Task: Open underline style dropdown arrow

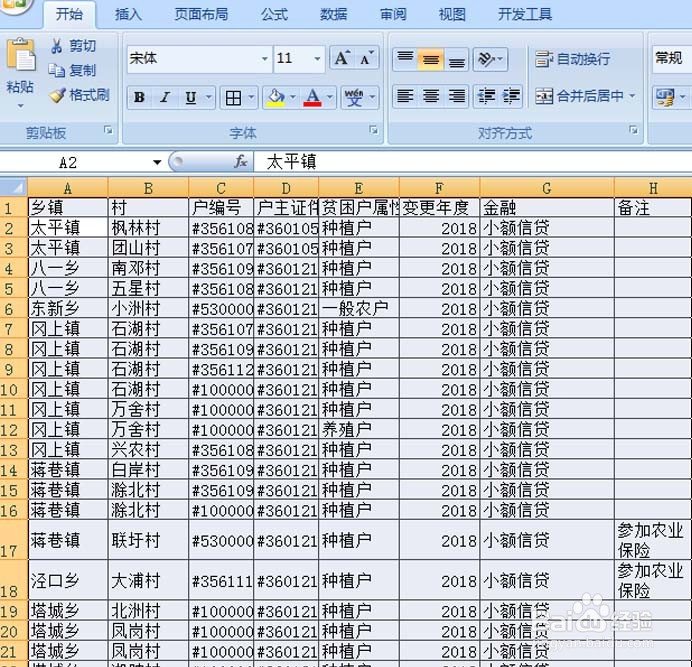Action: click(x=208, y=97)
